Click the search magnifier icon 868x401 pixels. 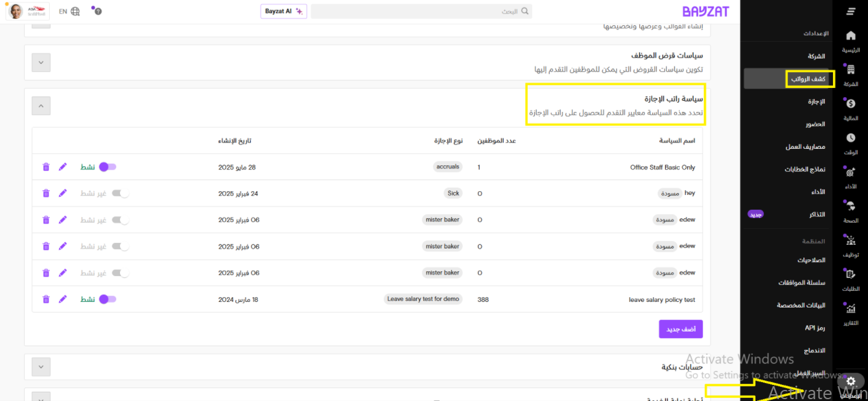tap(524, 11)
